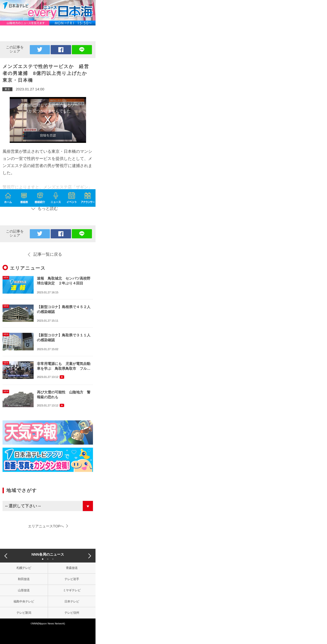Screen dimensions: 327x644
Task: Return to article list via 記事一覧に戻る
Action: click(45, 254)
